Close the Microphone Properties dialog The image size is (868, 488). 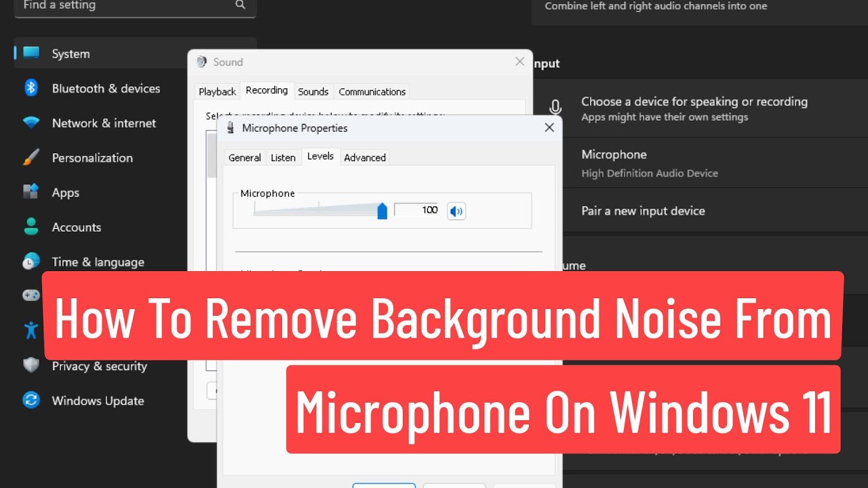[549, 127]
